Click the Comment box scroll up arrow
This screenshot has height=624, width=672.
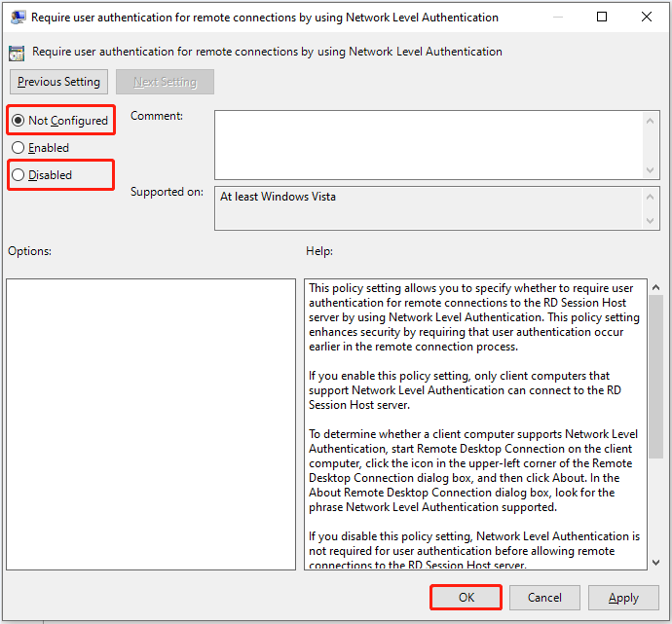pos(652,120)
